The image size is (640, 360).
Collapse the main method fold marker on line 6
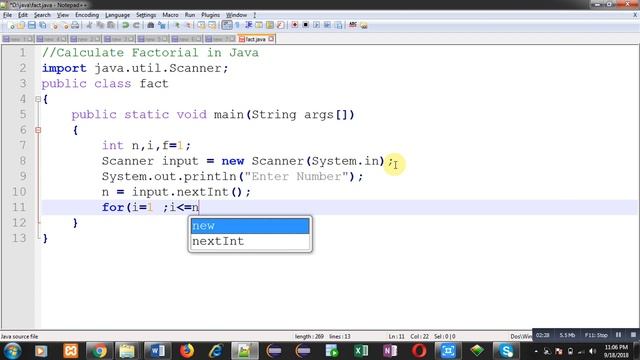(x=38, y=130)
